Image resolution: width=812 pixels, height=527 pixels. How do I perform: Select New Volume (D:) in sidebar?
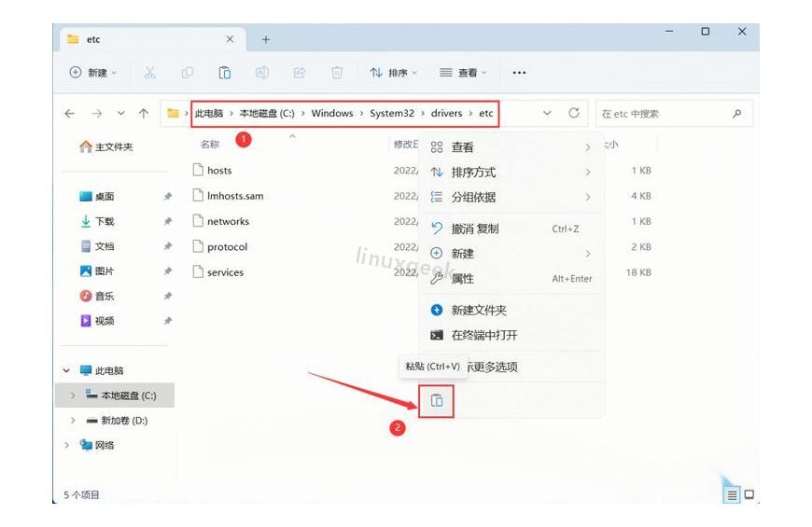click(x=117, y=421)
